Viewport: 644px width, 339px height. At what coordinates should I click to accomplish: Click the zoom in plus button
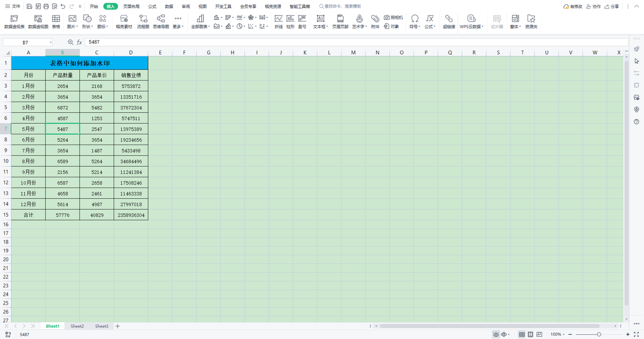click(x=628, y=334)
